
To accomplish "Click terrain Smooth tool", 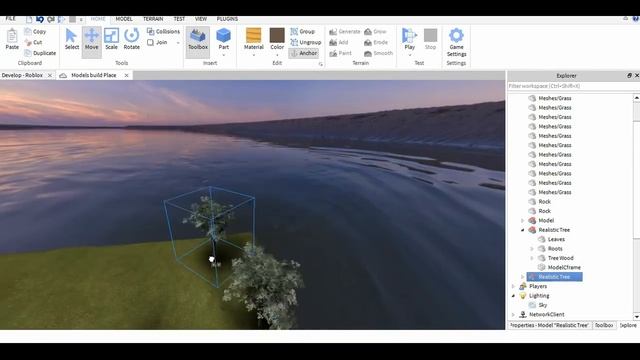I will point(378,53).
